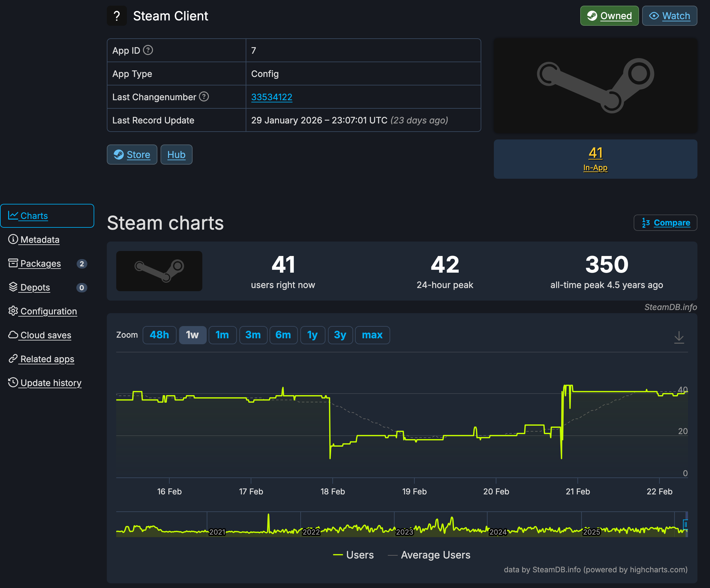710x588 pixels.
Task: Open the App ID help tooltip
Action: click(x=148, y=50)
